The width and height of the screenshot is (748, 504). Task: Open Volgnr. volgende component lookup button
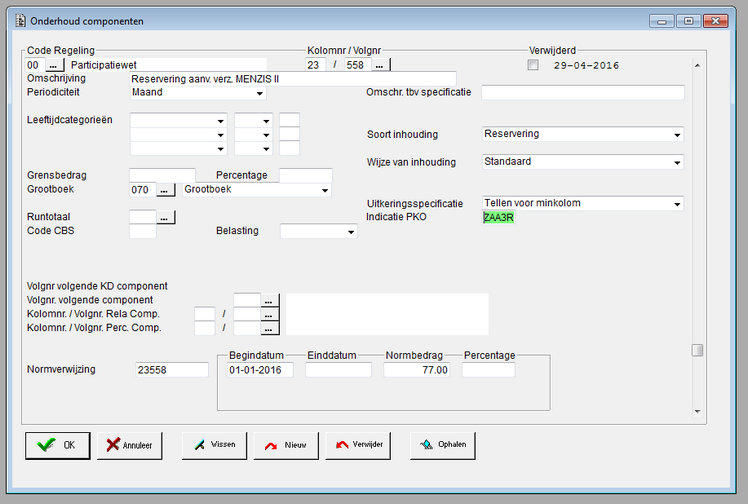point(269,300)
